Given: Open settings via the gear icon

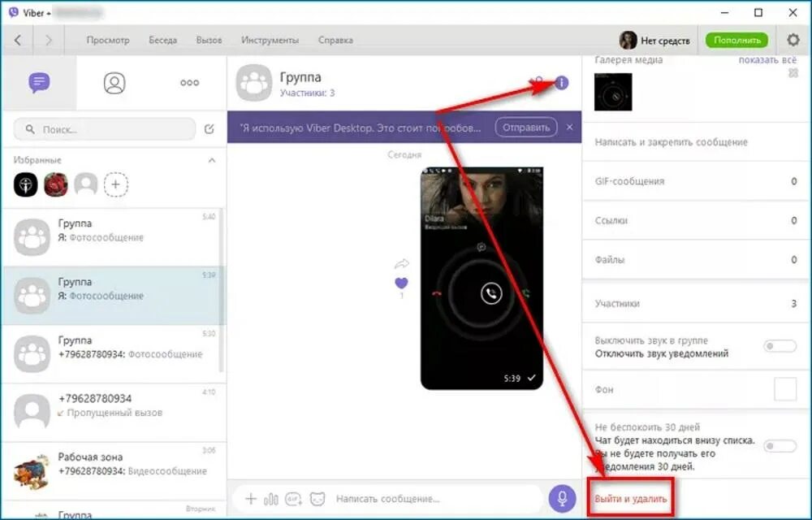Looking at the screenshot, I should pyautogui.click(x=793, y=40).
